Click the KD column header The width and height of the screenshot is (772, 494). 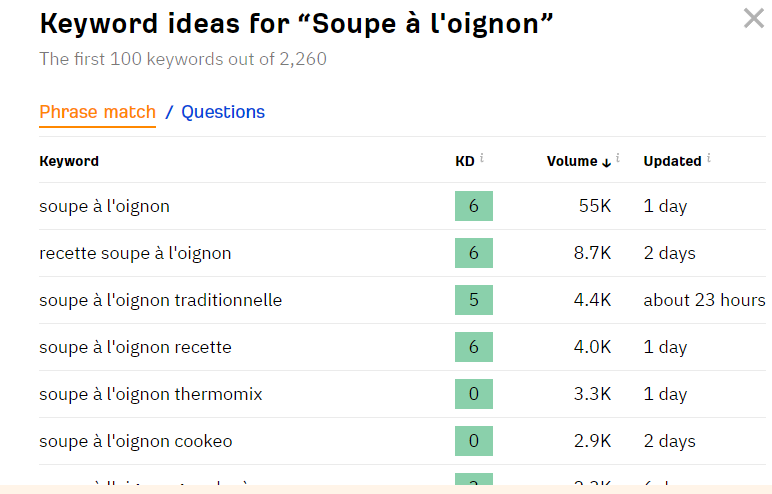[464, 161]
